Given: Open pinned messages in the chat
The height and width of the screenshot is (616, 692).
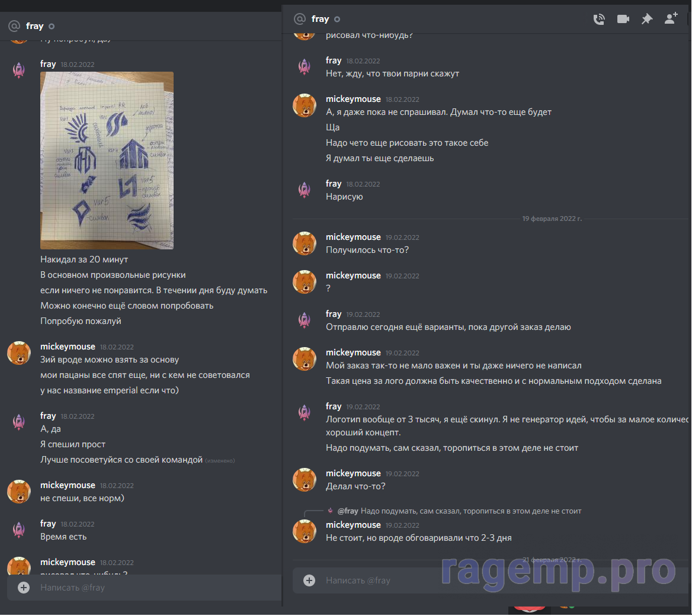Looking at the screenshot, I should click(x=647, y=19).
